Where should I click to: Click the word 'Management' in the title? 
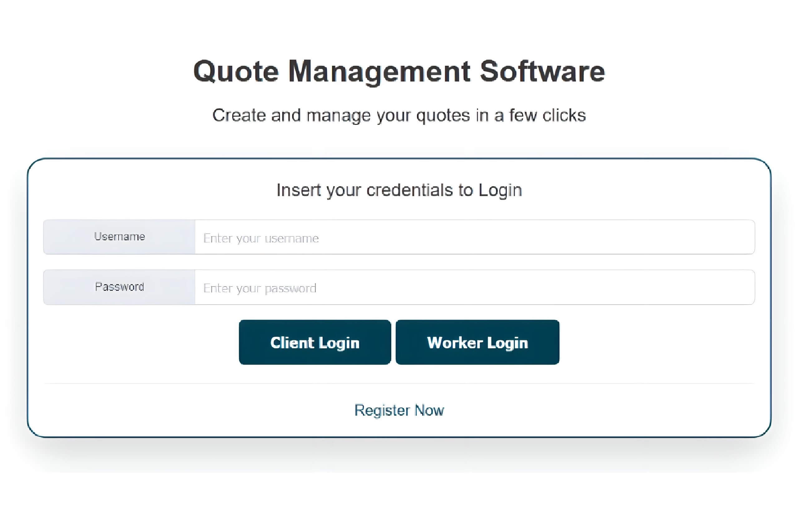[379, 71]
